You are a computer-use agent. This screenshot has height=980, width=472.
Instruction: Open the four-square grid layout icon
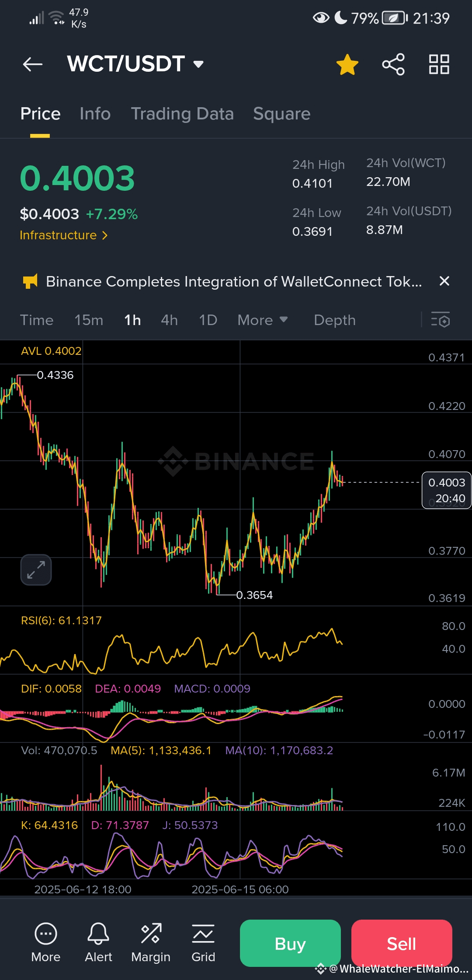[x=439, y=64]
